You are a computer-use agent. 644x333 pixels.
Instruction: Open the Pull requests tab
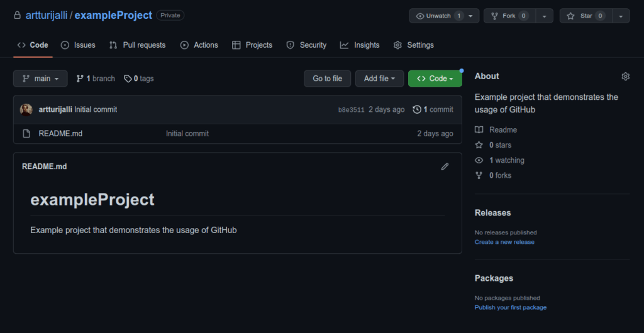137,45
